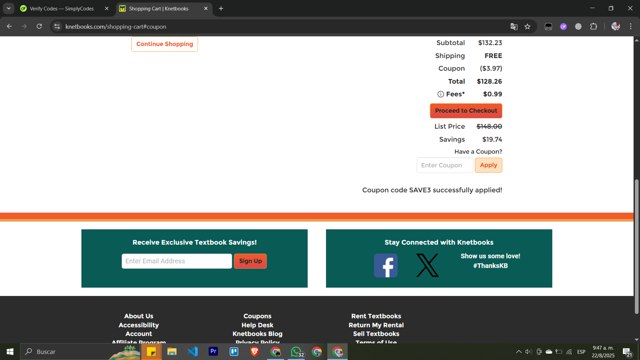Open the tab search dropdown arrow
Image resolution: width=640 pixels, height=360 pixels.
9,8
